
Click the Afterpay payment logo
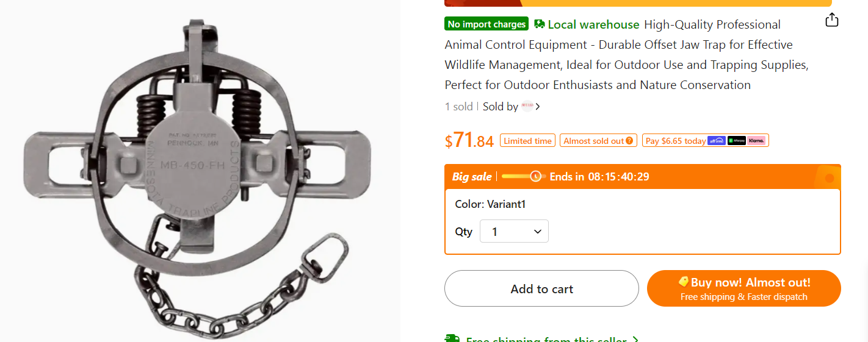pyautogui.click(x=736, y=141)
